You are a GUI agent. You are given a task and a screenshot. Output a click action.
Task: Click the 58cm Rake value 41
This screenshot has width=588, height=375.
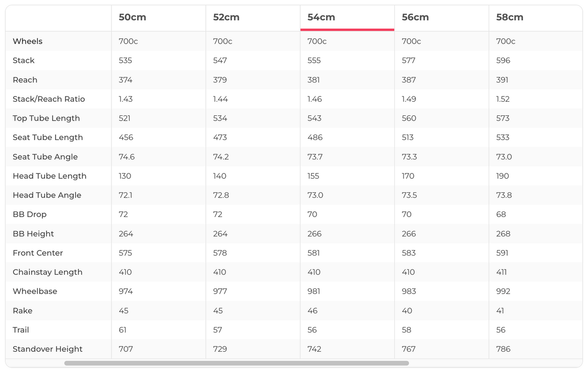(500, 311)
